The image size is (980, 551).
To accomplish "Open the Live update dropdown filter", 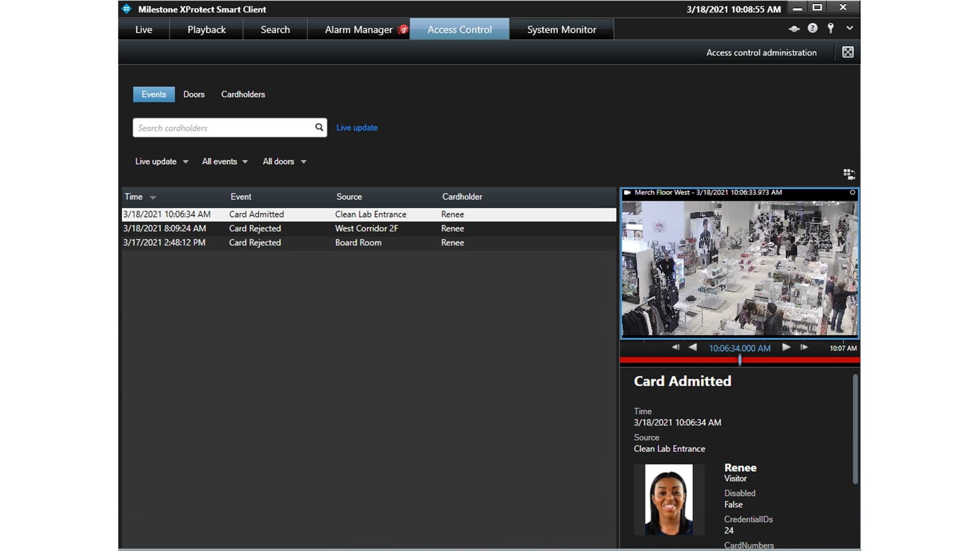I will pyautogui.click(x=161, y=162).
